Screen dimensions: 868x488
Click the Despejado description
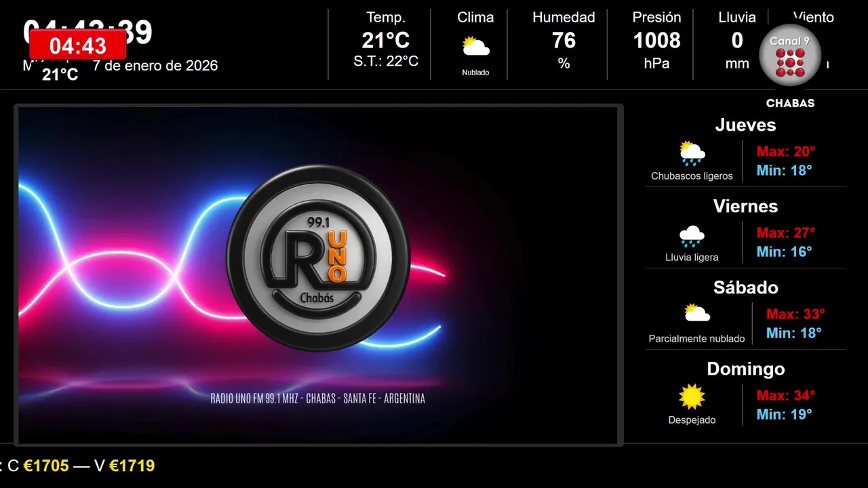[692, 420]
